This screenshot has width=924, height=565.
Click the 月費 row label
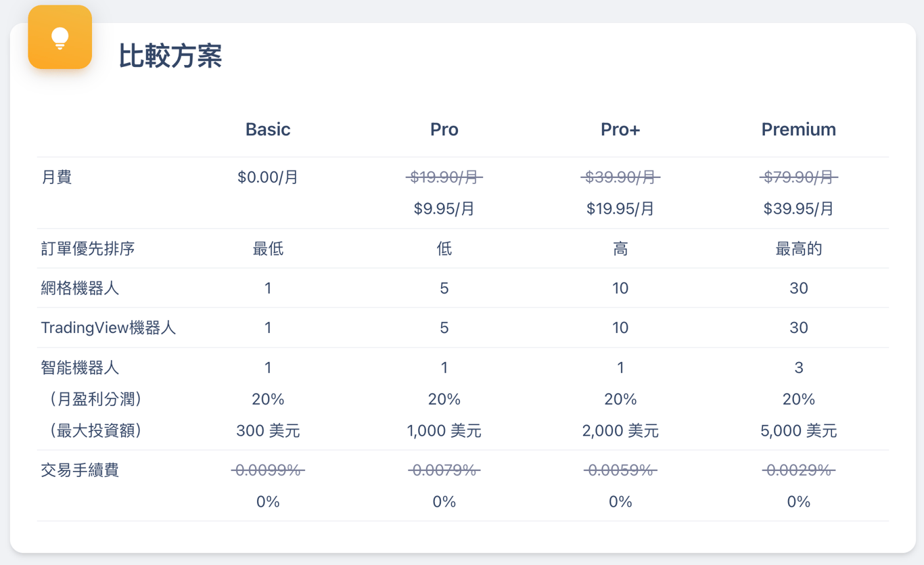click(x=57, y=177)
